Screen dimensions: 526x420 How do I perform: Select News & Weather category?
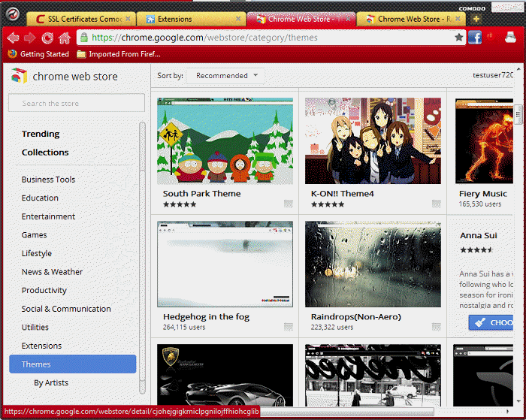[52, 272]
